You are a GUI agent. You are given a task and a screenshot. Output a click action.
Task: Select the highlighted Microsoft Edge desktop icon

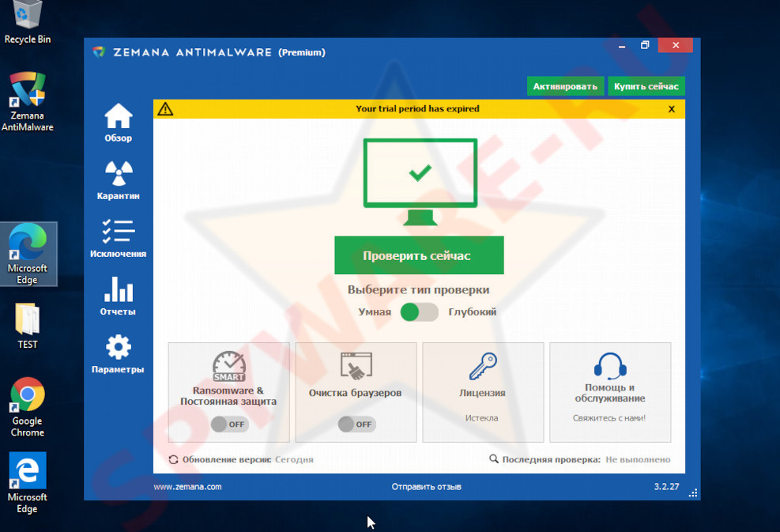tap(28, 254)
